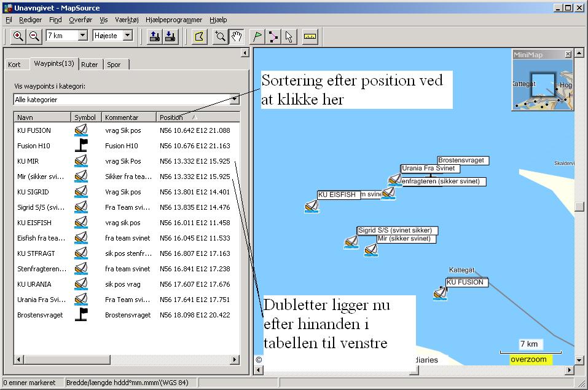Click the MiniMap overview thumbnail

pyautogui.click(x=543, y=84)
